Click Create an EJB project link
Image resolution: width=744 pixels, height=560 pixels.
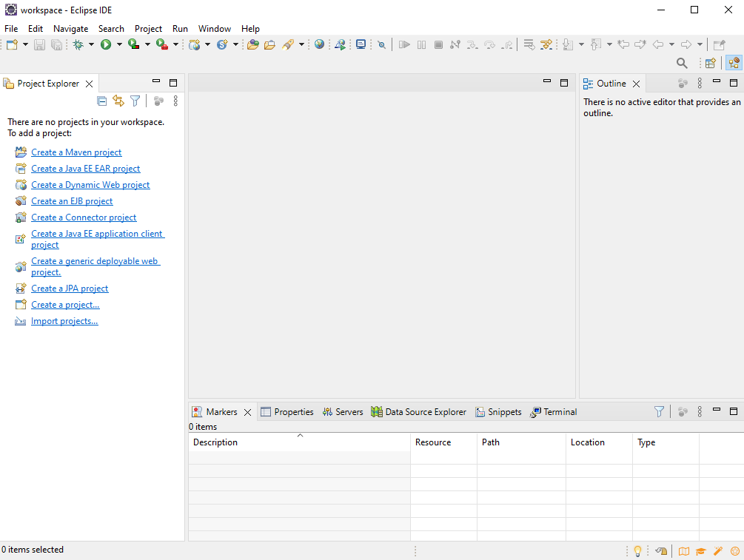coord(72,201)
